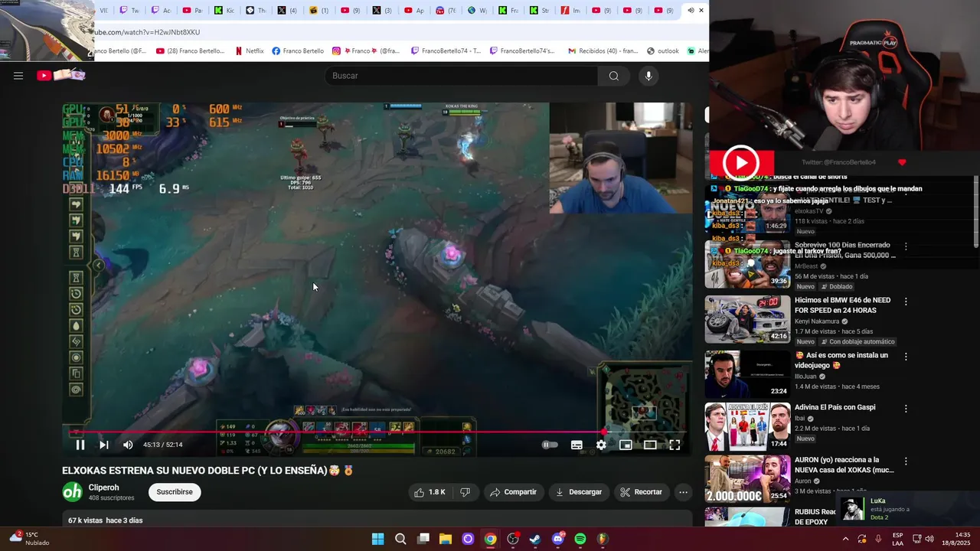Focus the Buscar search field
Screen dimensions: 980x551
point(462,76)
